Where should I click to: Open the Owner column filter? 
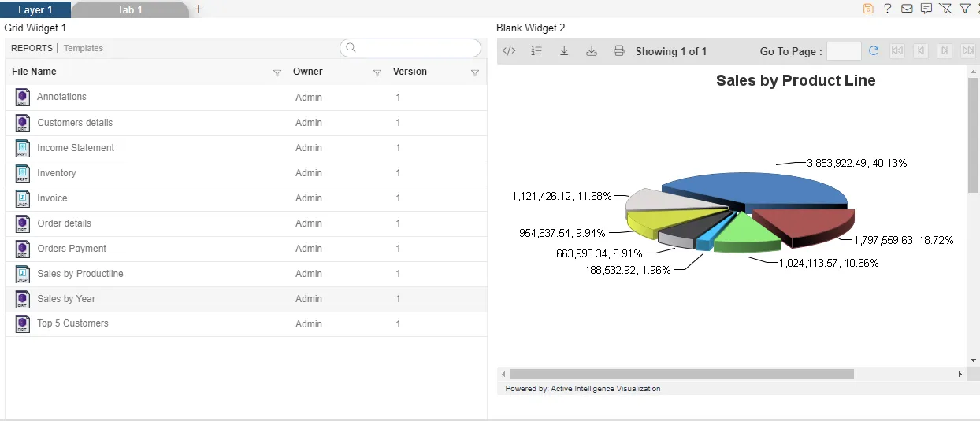pos(377,72)
